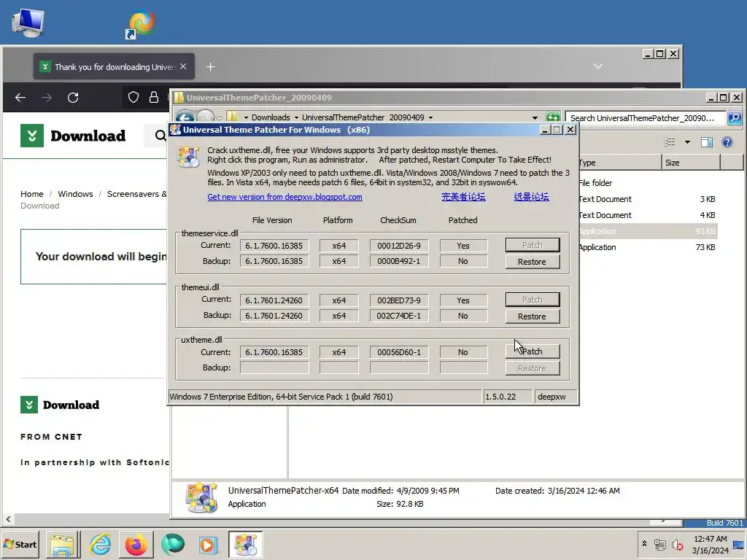Open the second Chinese forum link

531,197
